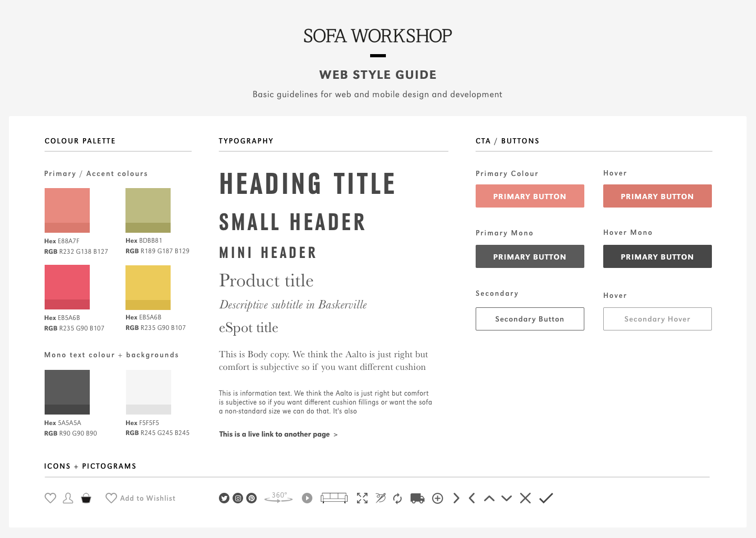Click the grey Primary Button under Primary Mono
The width and height of the screenshot is (756, 538).
coord(530,256)
